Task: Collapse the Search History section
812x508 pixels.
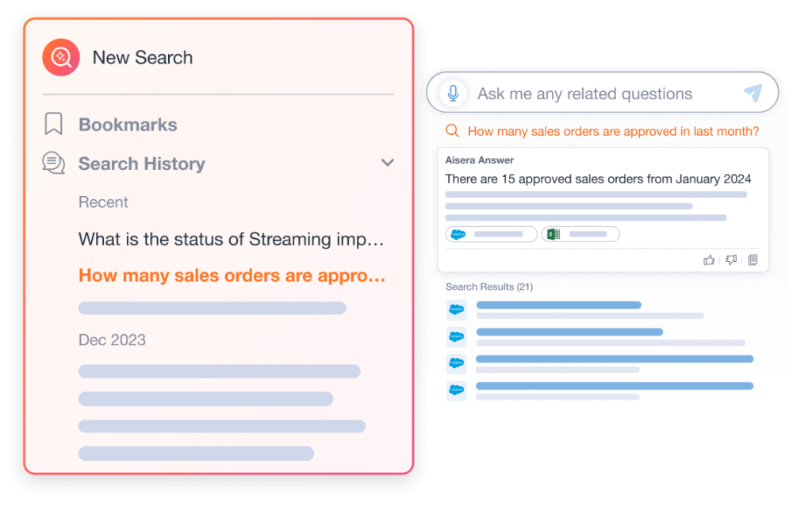Action: [x=388, y=162]
